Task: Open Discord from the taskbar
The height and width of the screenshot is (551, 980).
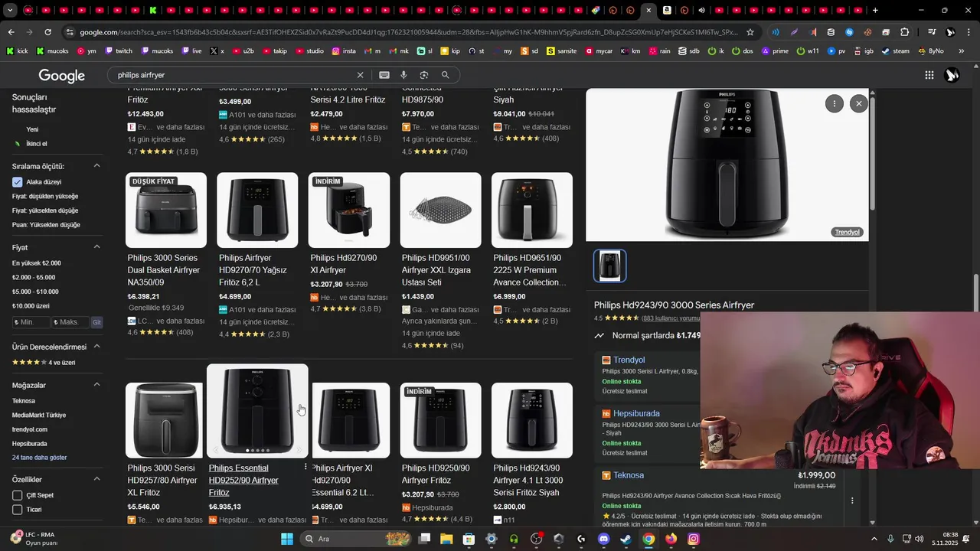Action: pyautogui.click(x=603, y=539)
